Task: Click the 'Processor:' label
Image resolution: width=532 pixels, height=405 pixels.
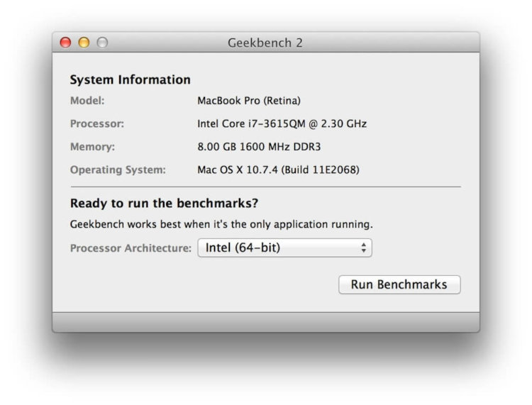Action: 97,124
